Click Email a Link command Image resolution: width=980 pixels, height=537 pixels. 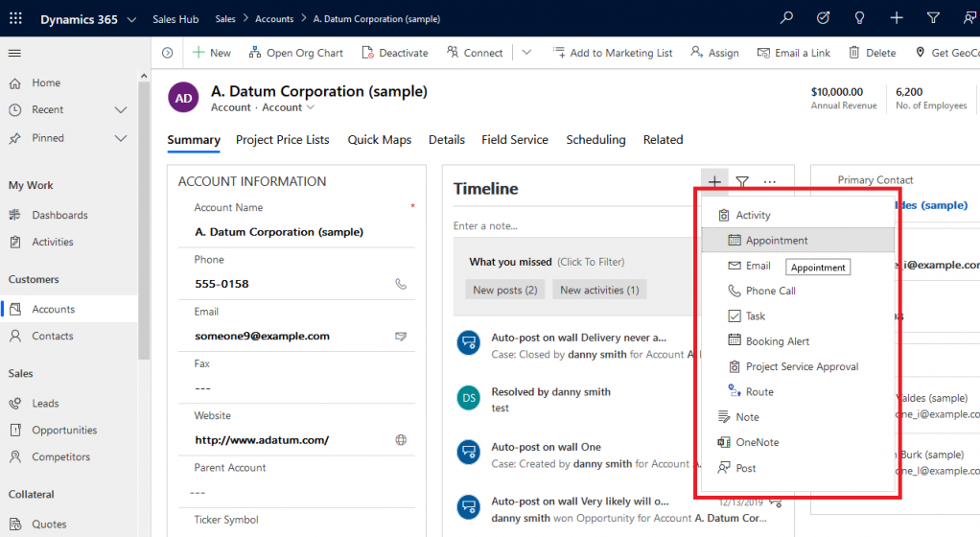click(x=794, y=53)
